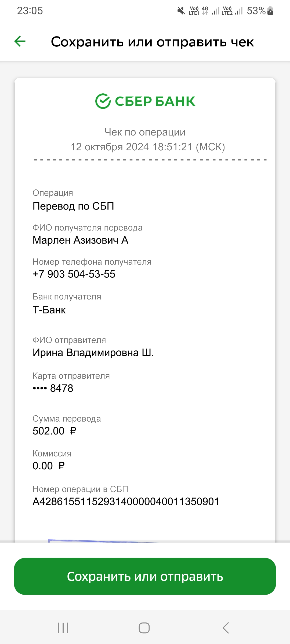Tap the green back arrow
The image size is (290, 644).
20,41
